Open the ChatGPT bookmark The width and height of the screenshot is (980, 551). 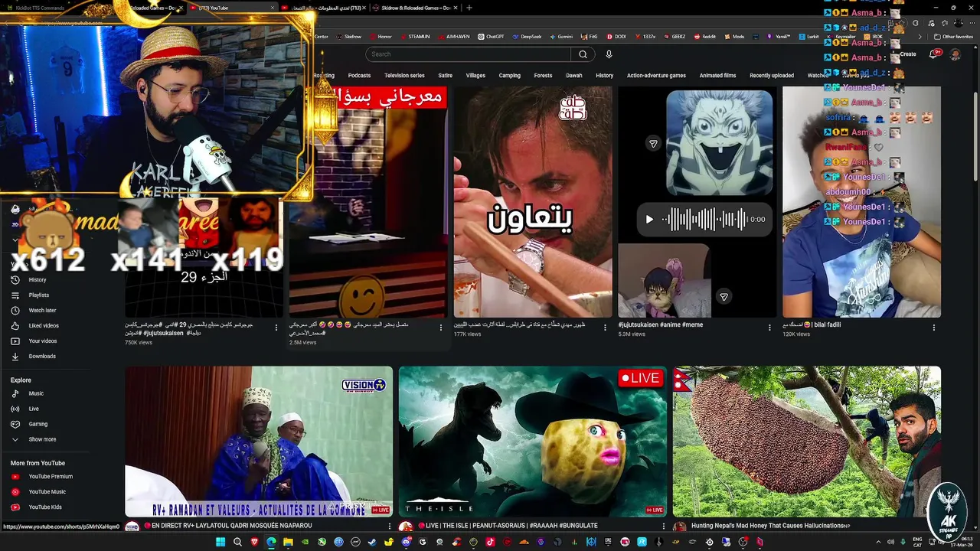click(x=491, y=36)
